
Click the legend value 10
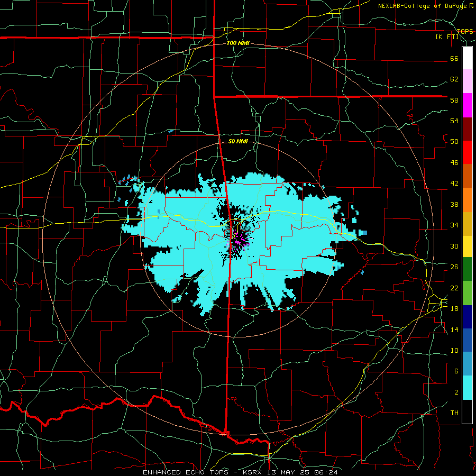pyautogui.click(x=454, y=350)
